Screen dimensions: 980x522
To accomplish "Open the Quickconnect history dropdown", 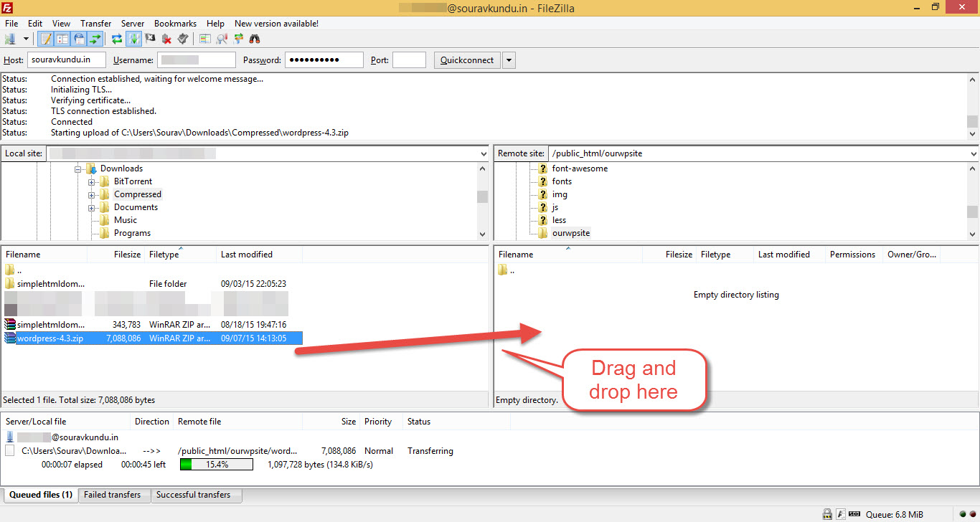I will coord(509,60).
